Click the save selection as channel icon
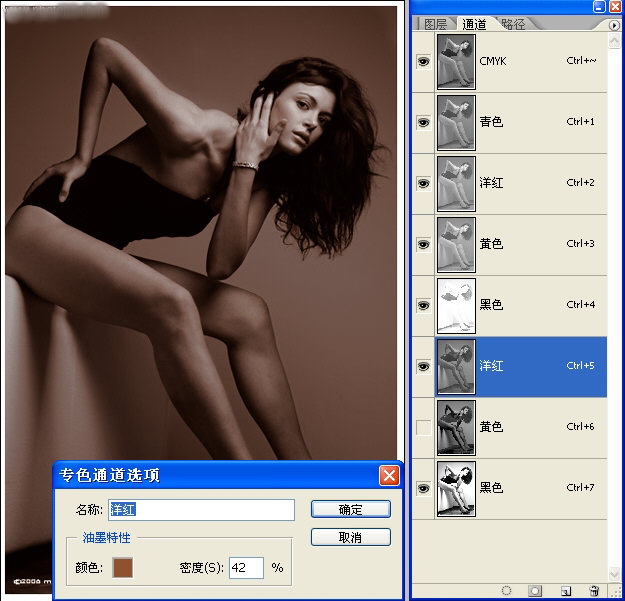Image resolution: width=625 pixels, height=601 pixels. (535, 591)
